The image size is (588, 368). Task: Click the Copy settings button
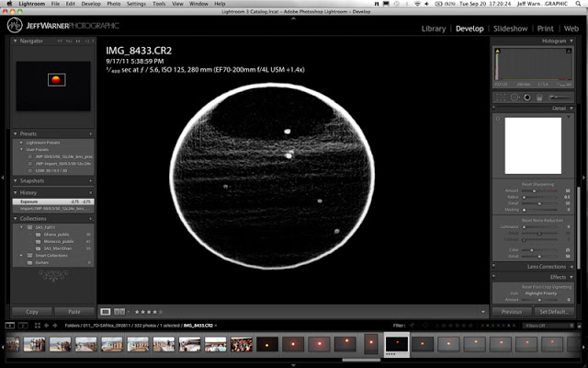[x=32, y=312]
